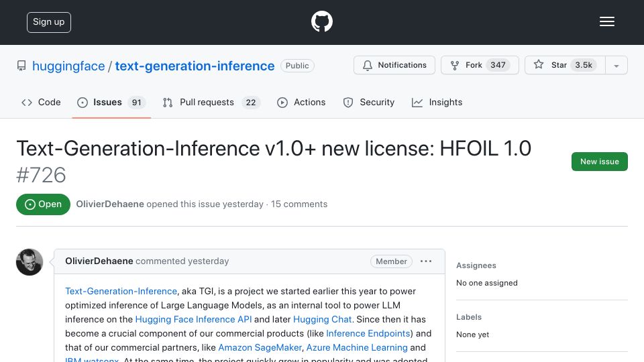Open the comment options three-dot menu

(426, 261)
